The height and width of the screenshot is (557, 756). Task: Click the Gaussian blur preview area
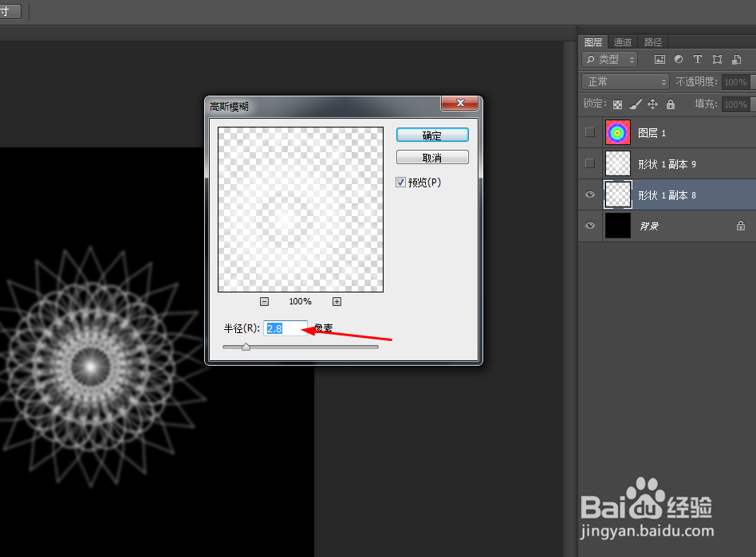coord(301,210)
